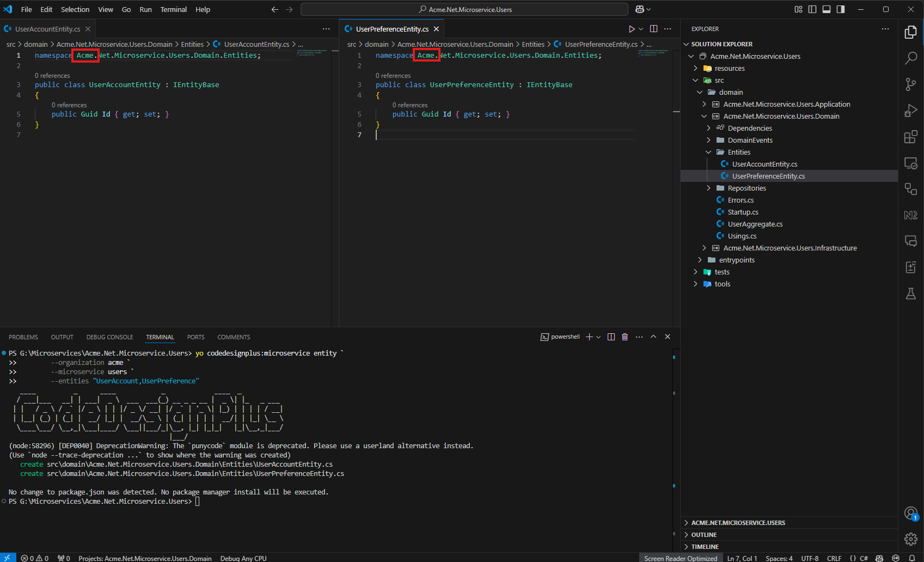Viewport: 924px width, 562px height.
Task: Collapse the src folder
Action: (695, 80)
